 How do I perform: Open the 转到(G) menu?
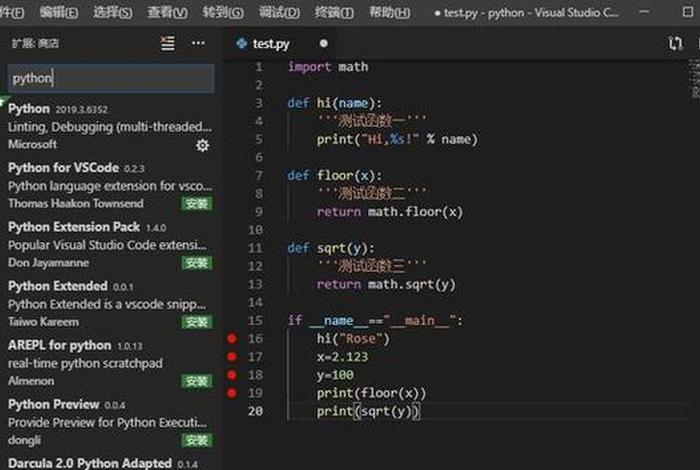(223, 12)
